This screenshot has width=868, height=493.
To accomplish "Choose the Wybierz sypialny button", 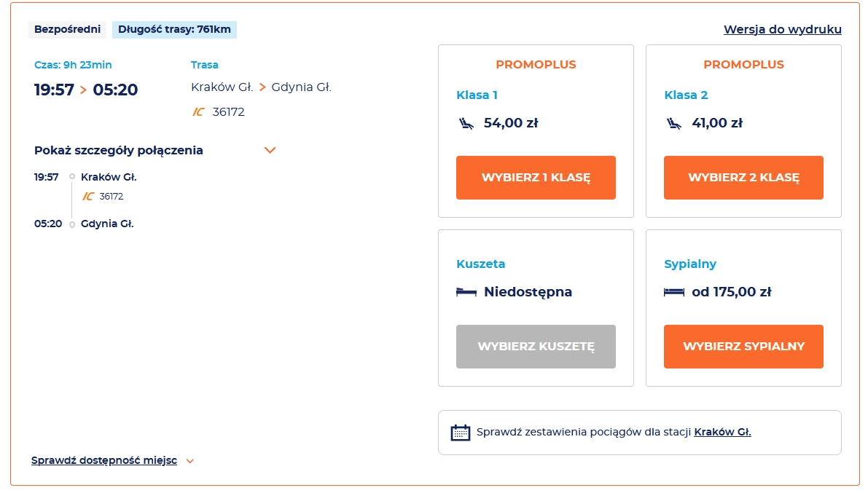I will point(743,347).
